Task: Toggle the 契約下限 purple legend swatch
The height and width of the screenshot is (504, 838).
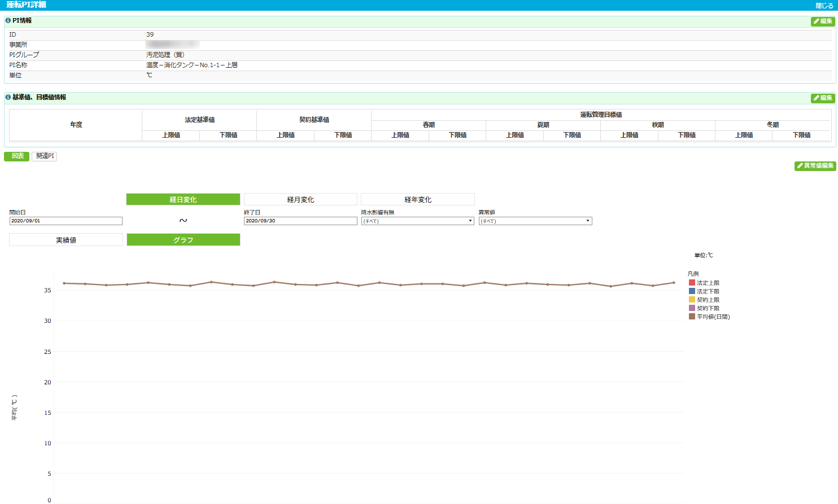Action: click(x=692, y=308)
